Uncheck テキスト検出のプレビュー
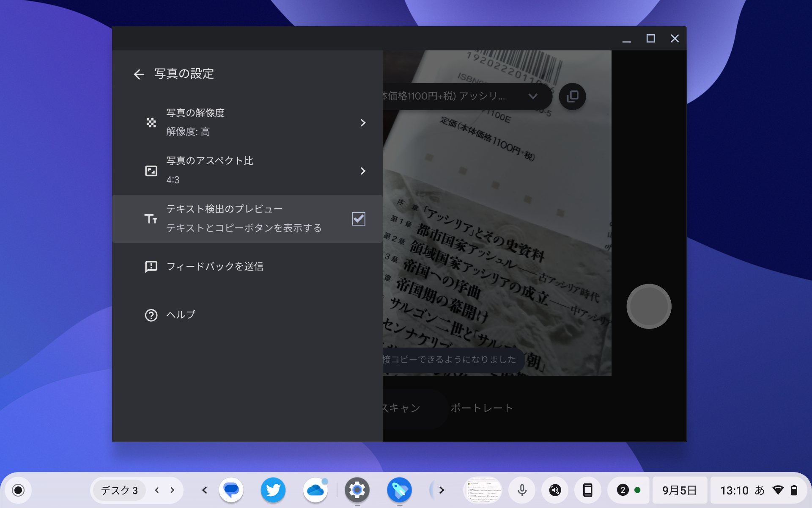This screenshot has width=812, height=508. pos(358,219)
